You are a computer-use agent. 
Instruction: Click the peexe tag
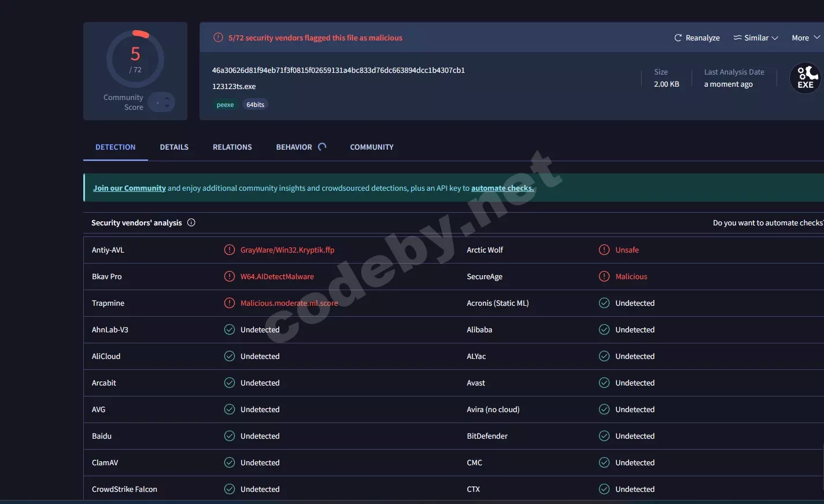tap(226, 105)
